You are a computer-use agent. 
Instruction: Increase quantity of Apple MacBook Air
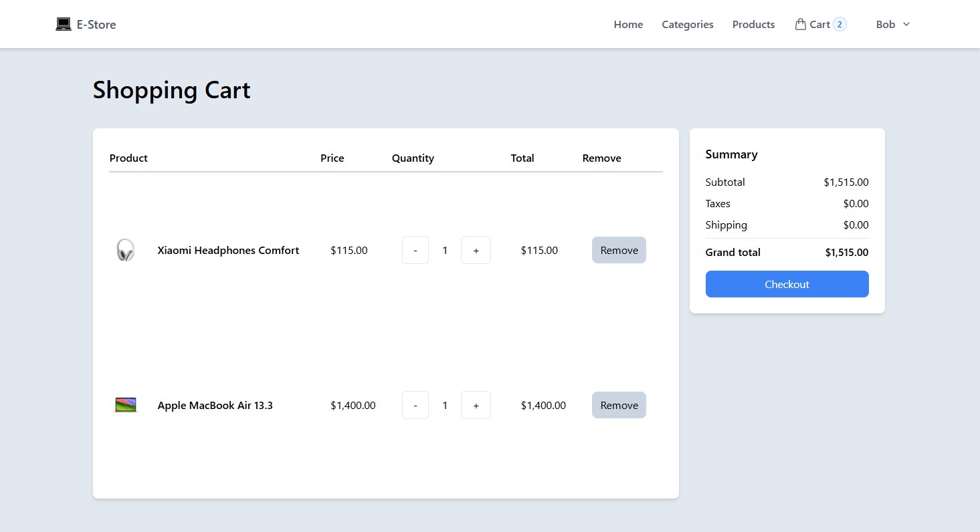pyautogui.click(x=476, y=405)
